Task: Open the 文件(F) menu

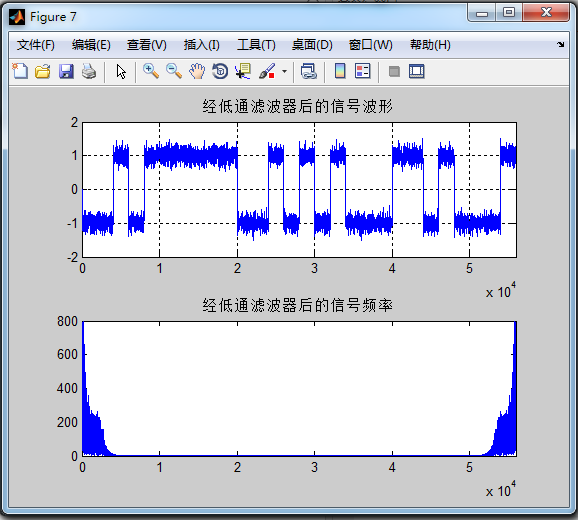Action: pos(36,45)
